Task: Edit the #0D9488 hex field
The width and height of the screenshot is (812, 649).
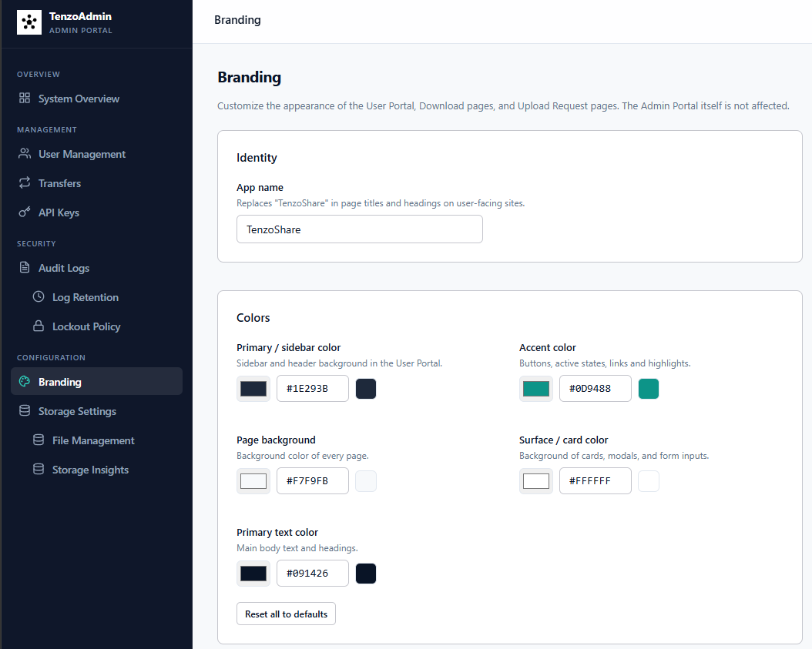Action: click(595, 389)
